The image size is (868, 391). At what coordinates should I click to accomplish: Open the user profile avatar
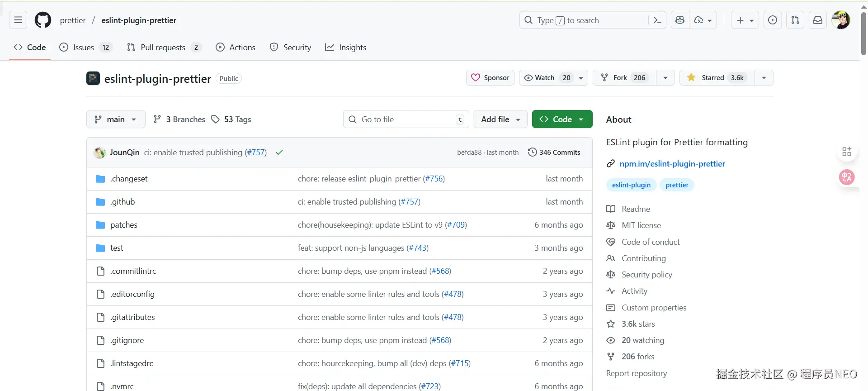click(x=841, y=20)
